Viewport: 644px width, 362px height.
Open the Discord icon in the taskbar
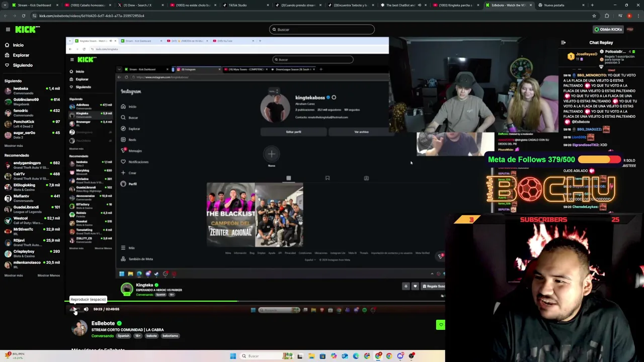pyautogui.click(x=400, y=356)
